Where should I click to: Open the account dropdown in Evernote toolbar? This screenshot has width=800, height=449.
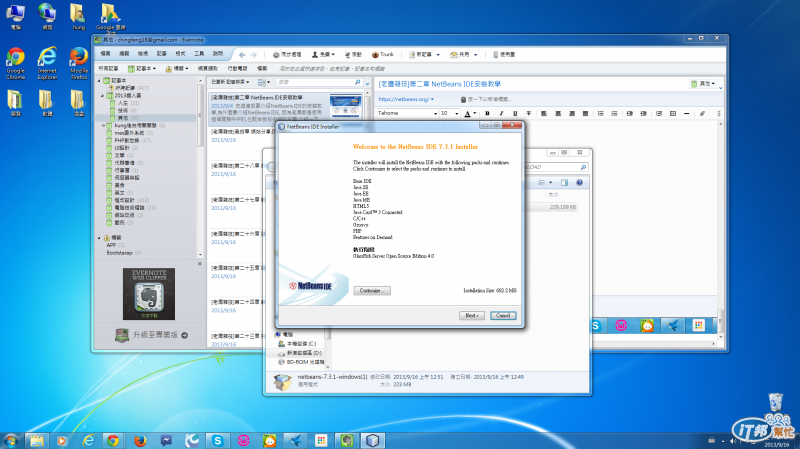tap(323, 55)
